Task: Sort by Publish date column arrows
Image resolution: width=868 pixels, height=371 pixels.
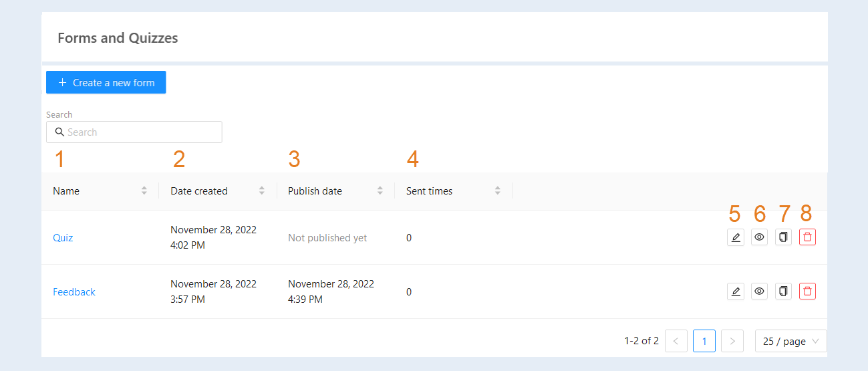Action: click(x=380, y=191)
